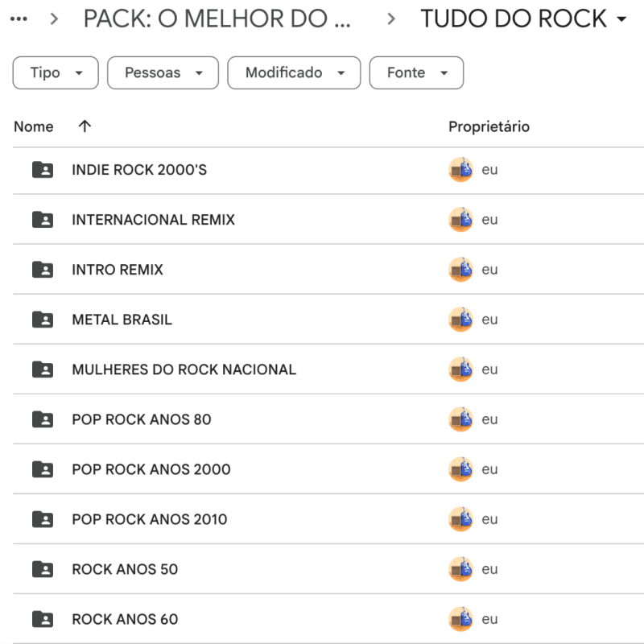Click folder icon for MULHERES DO ROCK NACIONAL
This screenshot has height=644, width=644.
click(x=43, y=369)
